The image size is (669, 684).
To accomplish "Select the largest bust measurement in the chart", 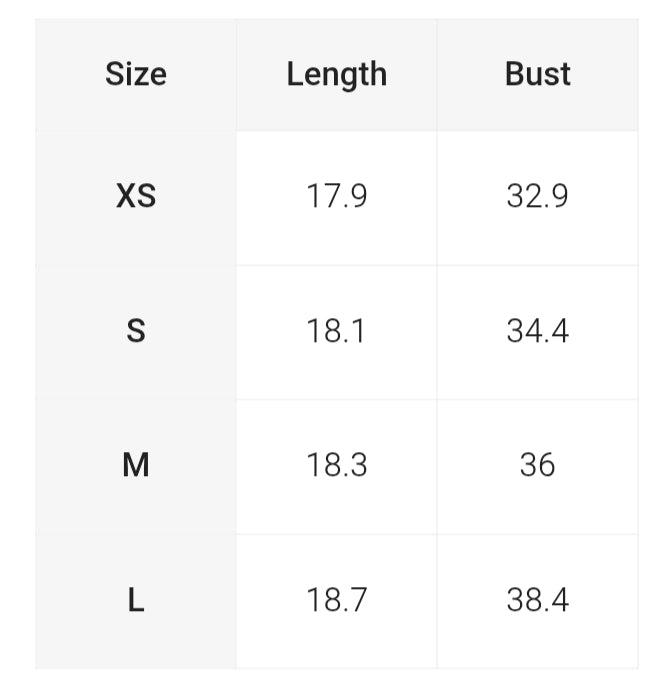I will point(537,600).
